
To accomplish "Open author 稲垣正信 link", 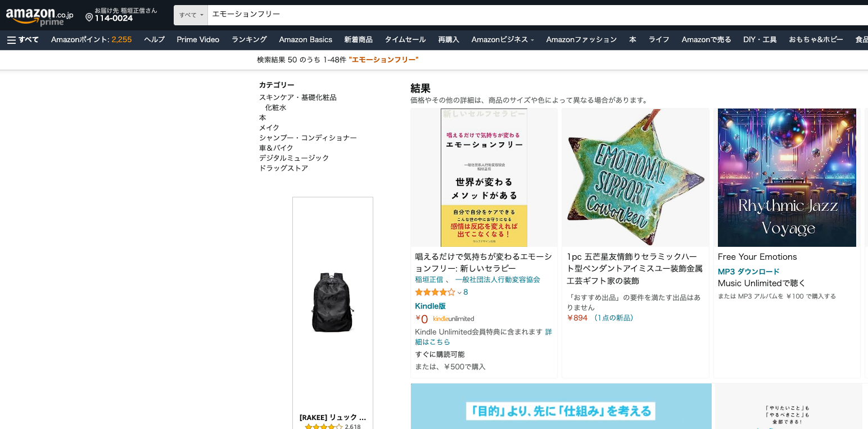I will point(429,279).
